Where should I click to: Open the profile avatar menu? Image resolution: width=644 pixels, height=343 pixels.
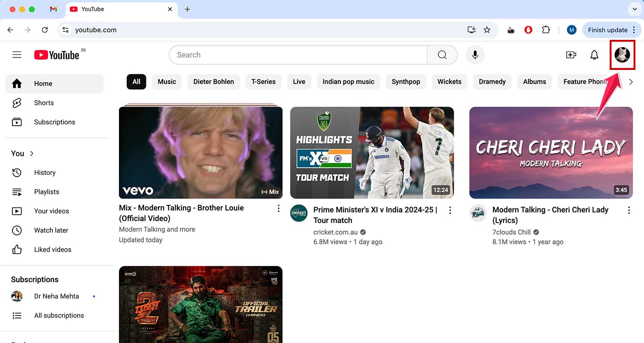coord(623,55)
